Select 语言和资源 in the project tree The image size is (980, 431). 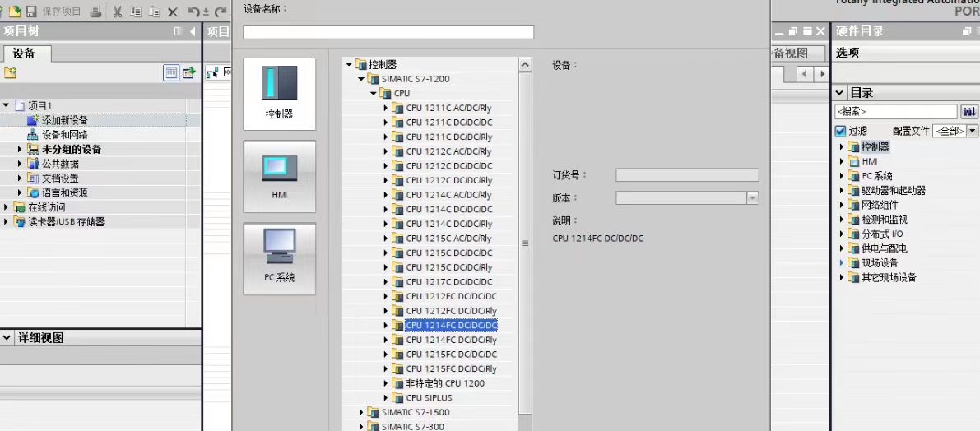64,193
